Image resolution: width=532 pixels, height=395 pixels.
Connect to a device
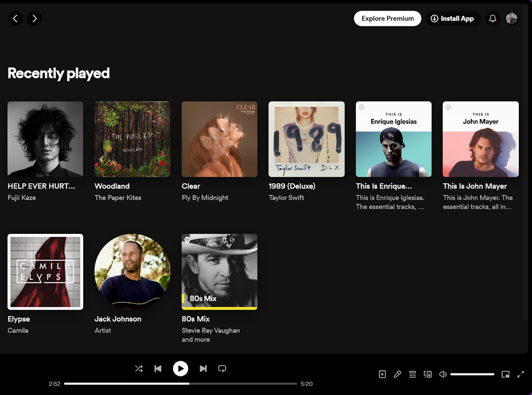[x=428, y=374]
